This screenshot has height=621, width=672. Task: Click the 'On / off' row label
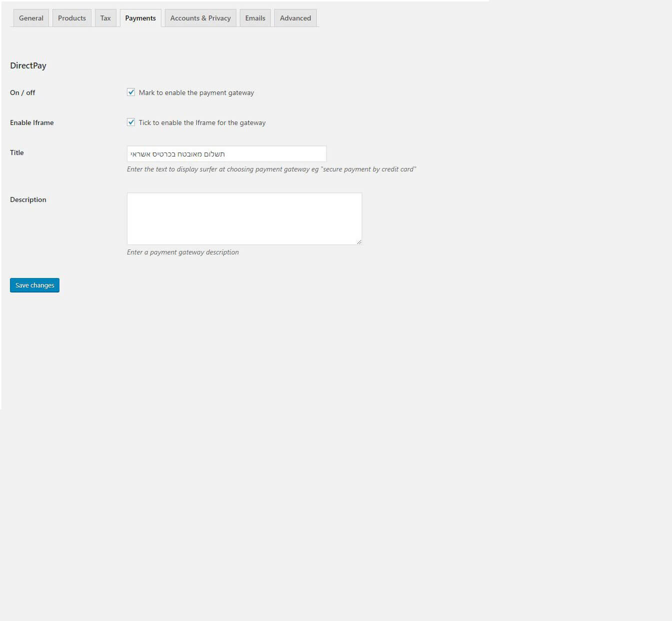[x=22, y=92]
